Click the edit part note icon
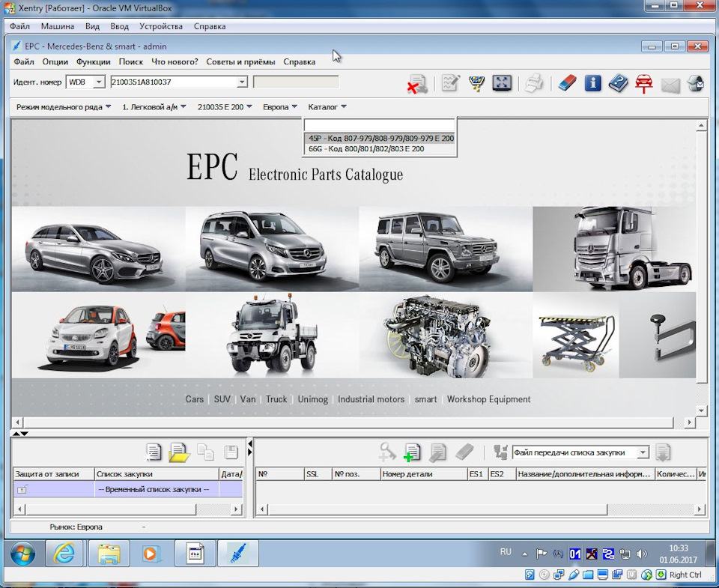The image size is (719, 588). 437,452
